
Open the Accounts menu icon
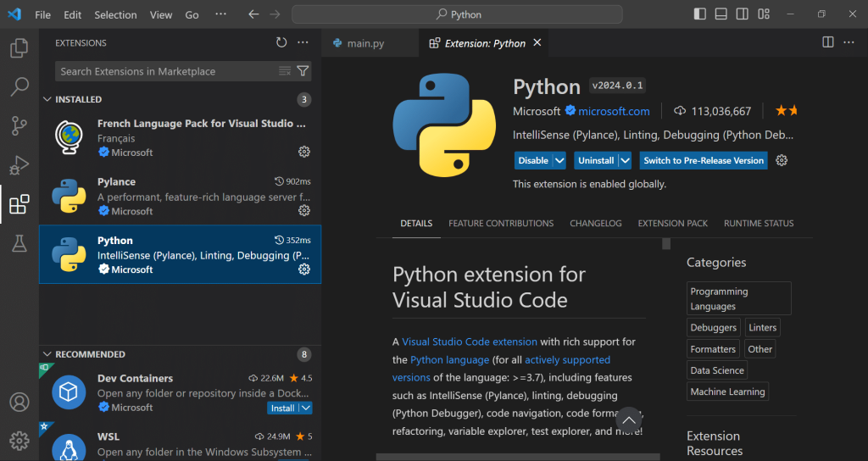click(19, 403)
